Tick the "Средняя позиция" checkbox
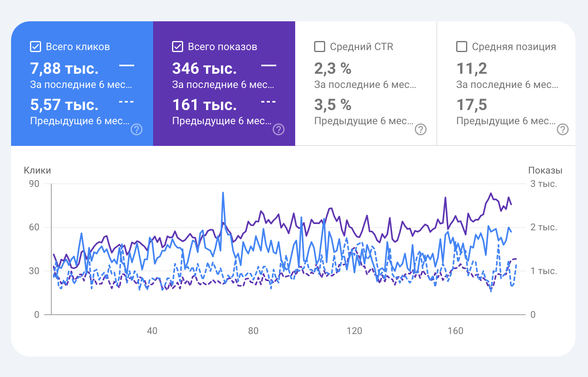The width and height of the screenshot is (588, 377). (462, 47)
